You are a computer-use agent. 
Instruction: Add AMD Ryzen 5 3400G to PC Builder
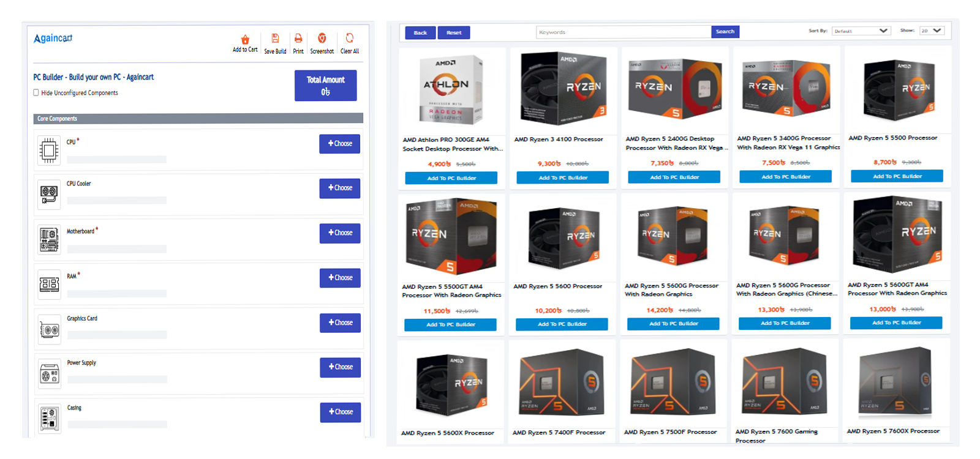[786, 176]
